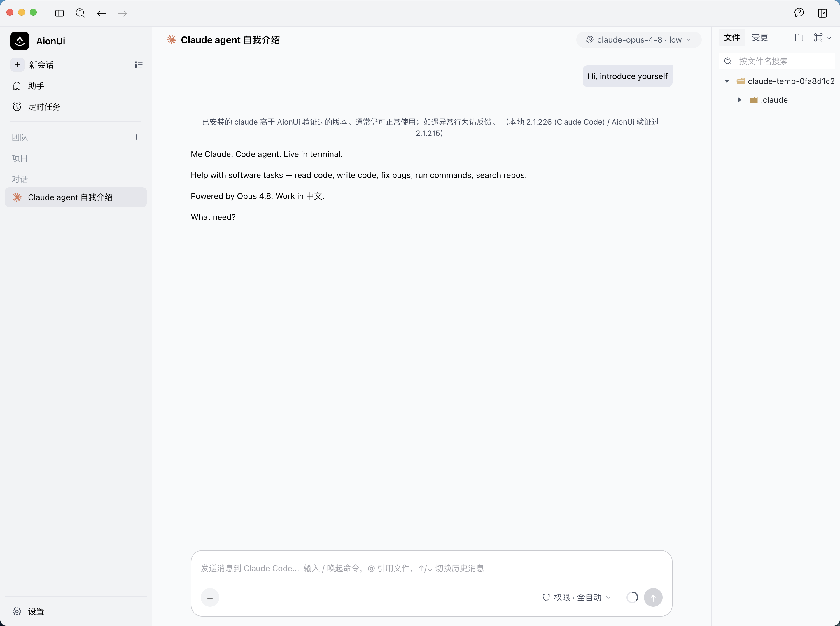Click the 对话 section label

[20, 179]
